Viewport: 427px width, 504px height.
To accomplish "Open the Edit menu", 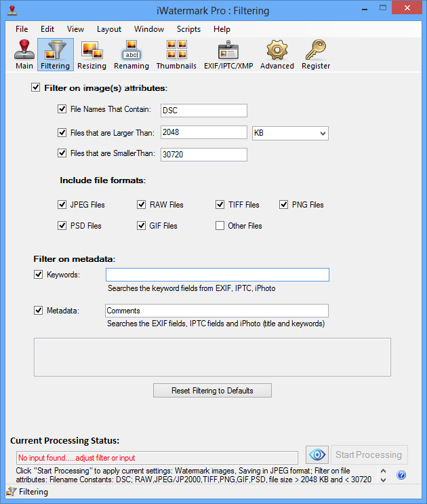I will (x=47, y=29).
